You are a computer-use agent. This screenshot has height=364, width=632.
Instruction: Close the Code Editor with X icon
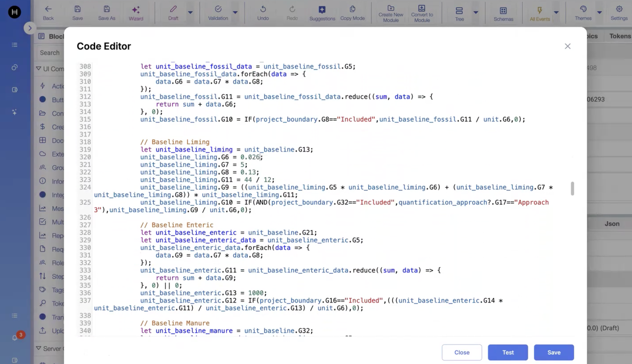coord(567,46)
